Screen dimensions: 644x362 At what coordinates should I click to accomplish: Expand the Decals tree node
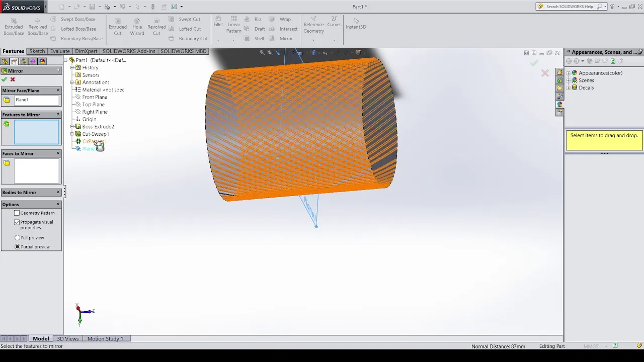tap(569, 87)
